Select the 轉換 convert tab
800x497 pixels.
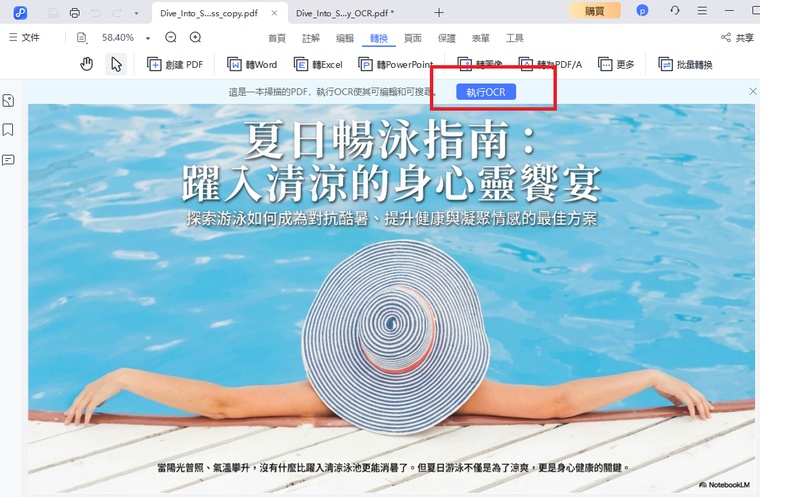tap(379, 38)
